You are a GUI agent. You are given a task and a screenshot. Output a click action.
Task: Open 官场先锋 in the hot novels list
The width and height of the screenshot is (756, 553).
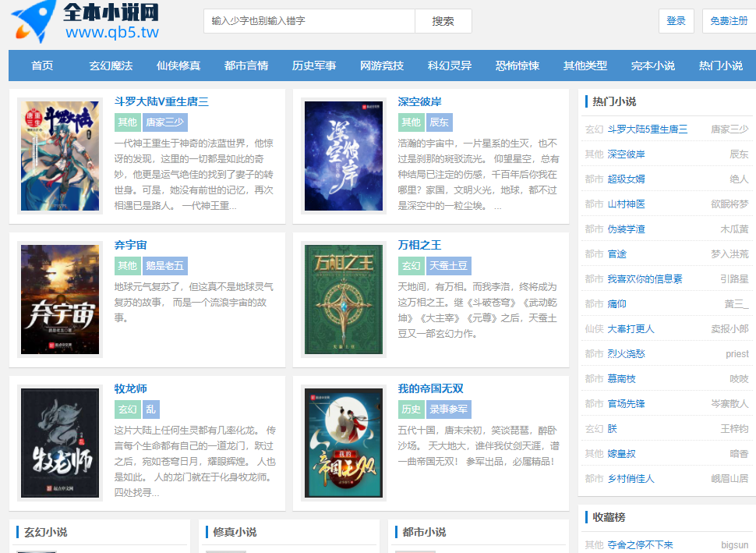click(626, 404)
